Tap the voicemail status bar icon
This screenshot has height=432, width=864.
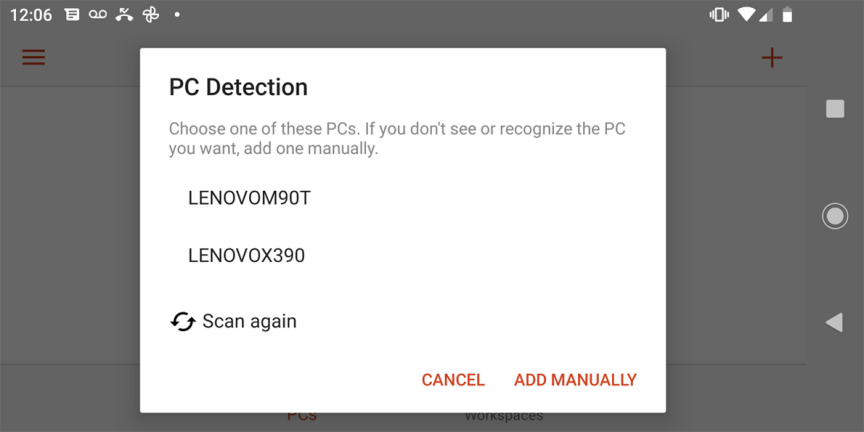98,15
